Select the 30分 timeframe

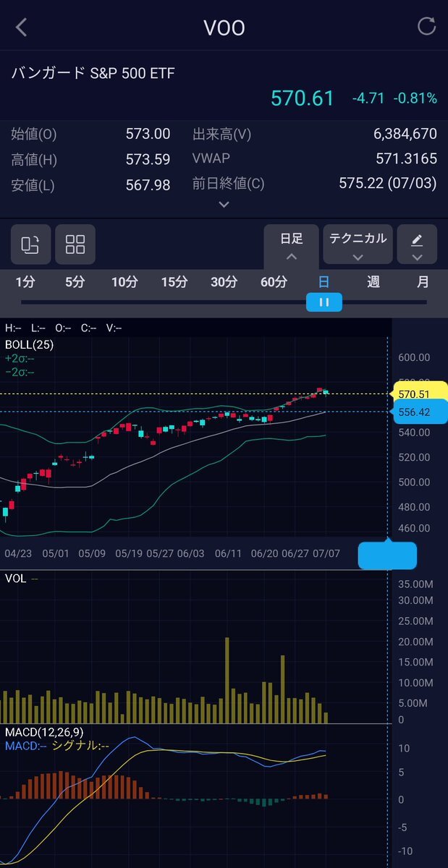point(224,282)
